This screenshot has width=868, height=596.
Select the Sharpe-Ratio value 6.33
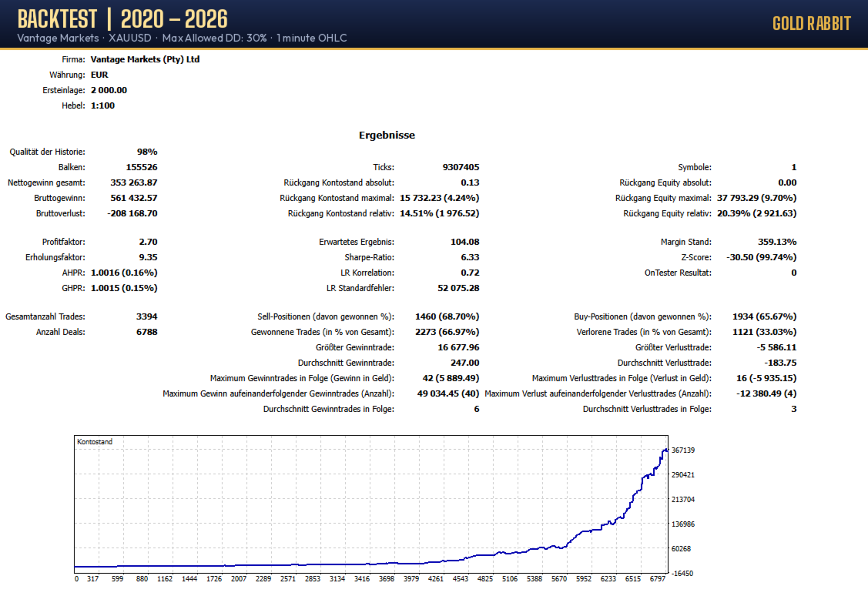coord(470,257)
